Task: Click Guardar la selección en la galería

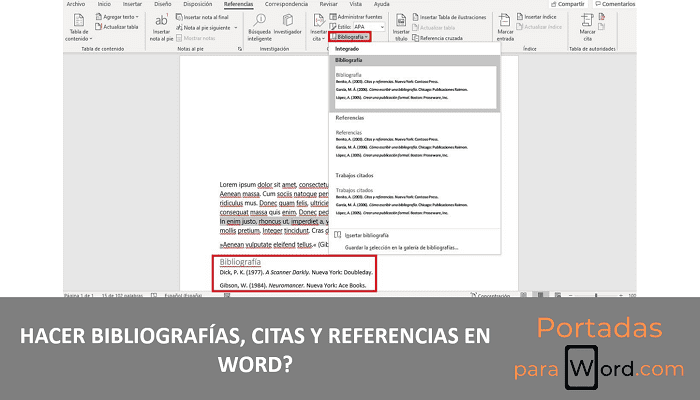Action: 415,247
